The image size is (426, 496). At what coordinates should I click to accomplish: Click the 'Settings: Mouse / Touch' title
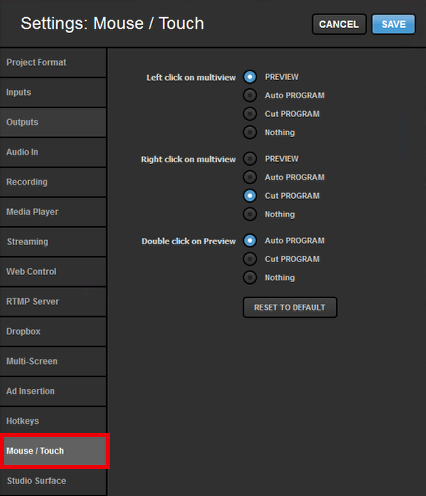112,23
